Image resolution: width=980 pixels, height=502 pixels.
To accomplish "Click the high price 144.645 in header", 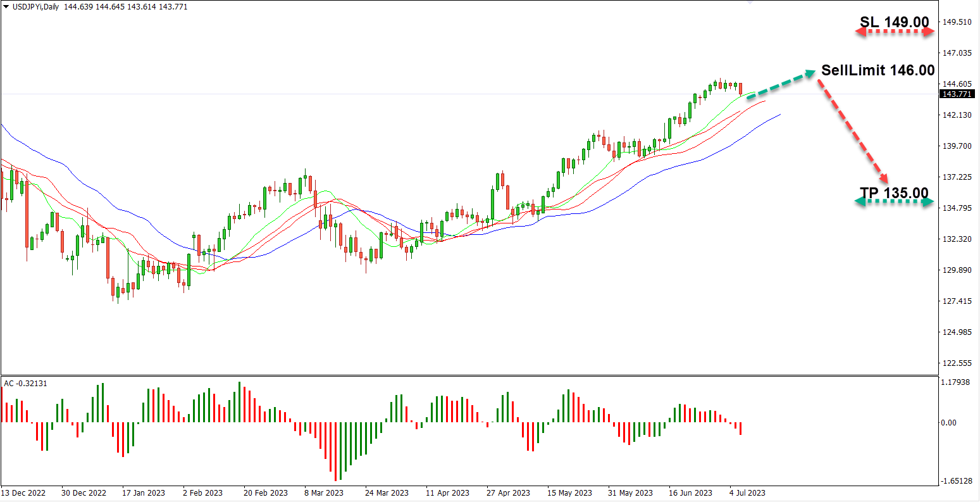I will click(x=109, y=6).
